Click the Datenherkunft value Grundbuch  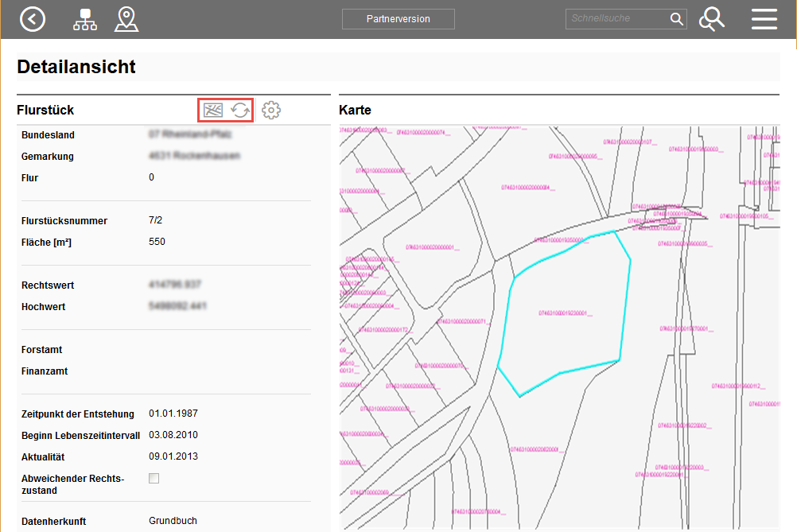pyautogui.click(x=173, y=521)
